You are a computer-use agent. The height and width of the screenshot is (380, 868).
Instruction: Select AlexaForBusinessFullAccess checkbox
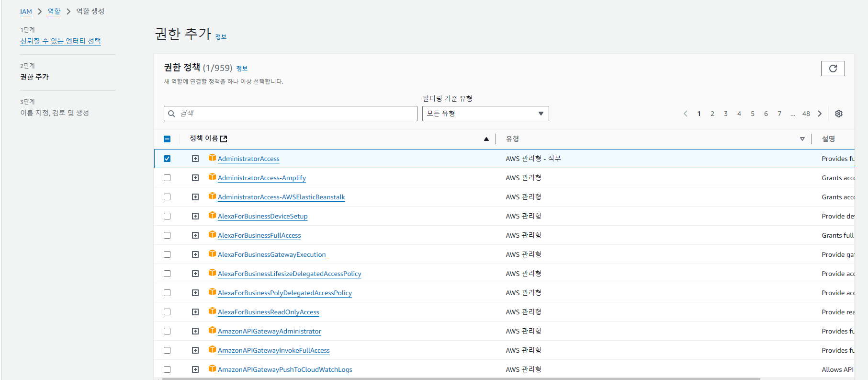[x=167, y=235]
